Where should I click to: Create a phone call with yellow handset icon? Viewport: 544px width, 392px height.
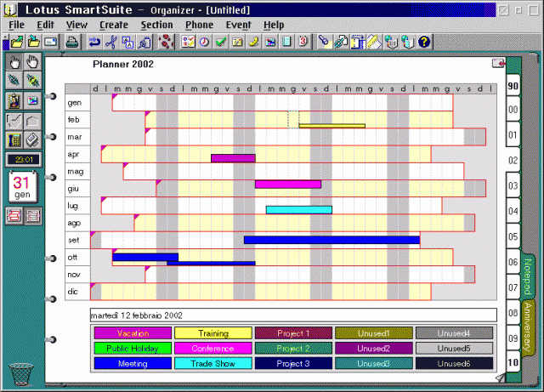(x=254, y=42)
